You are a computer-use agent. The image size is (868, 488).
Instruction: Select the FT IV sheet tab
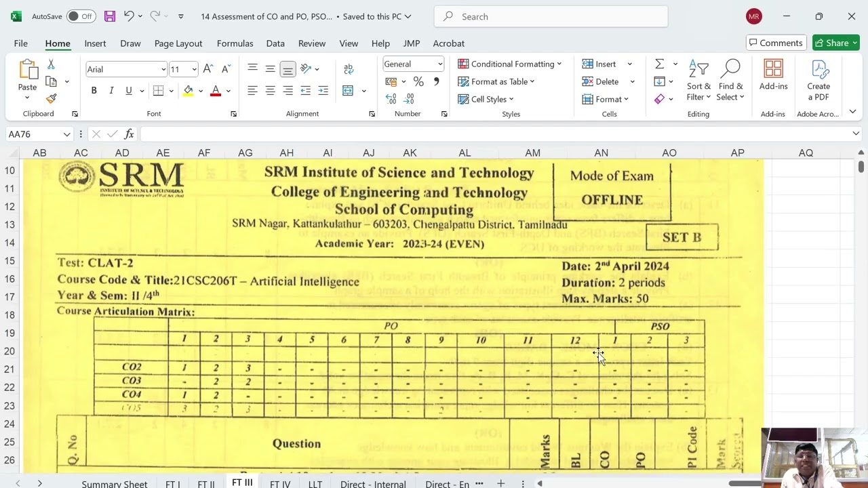pyautogui.click(x=280, y=484)
